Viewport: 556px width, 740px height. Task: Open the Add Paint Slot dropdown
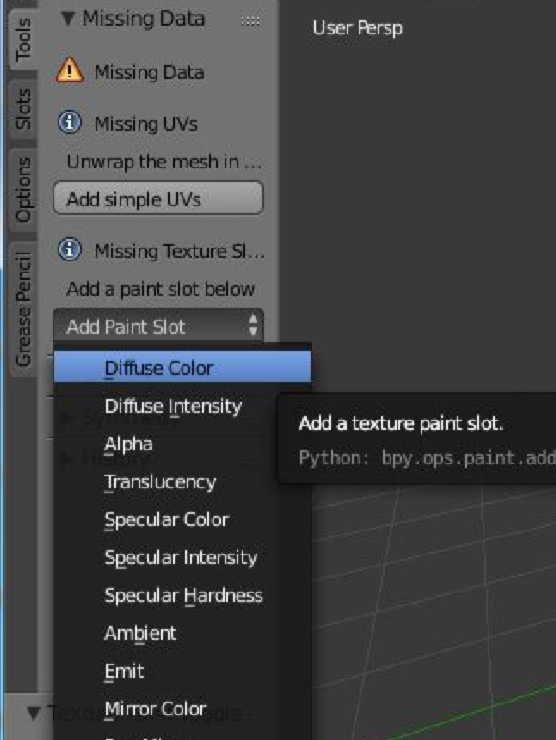click(x=158, y=326)
